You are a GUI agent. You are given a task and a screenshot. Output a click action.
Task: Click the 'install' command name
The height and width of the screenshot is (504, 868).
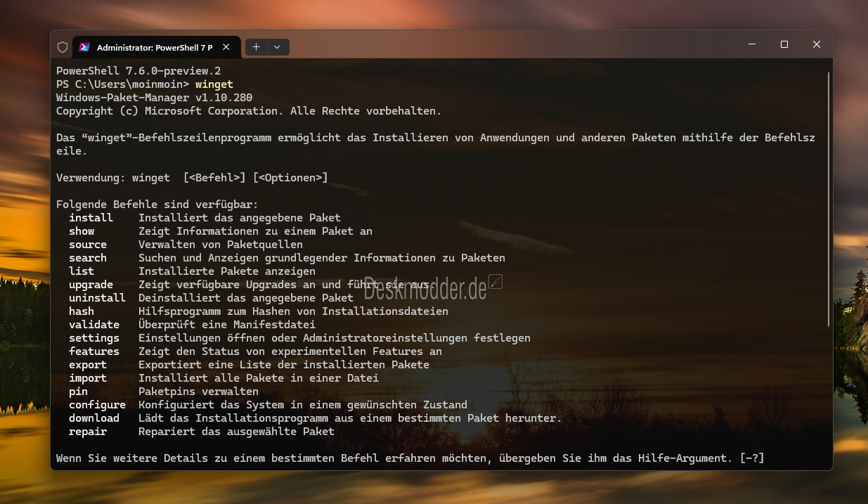click(x=91, y=218)
